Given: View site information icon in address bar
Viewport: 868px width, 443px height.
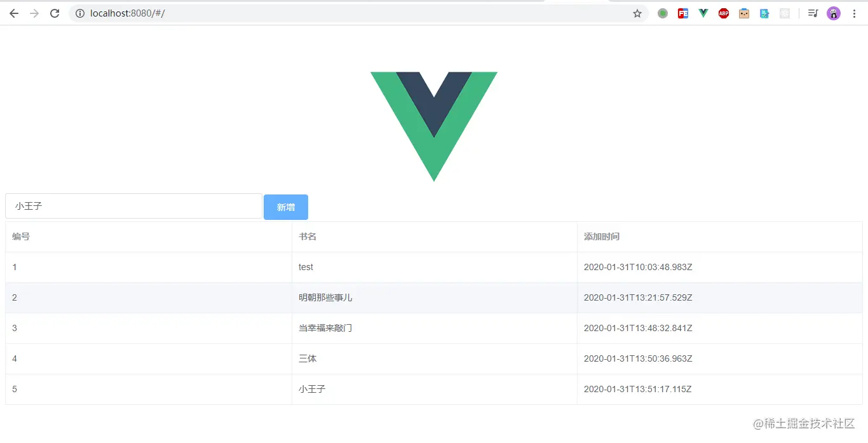Looking at the screenshot, I should tap(80, 13).
